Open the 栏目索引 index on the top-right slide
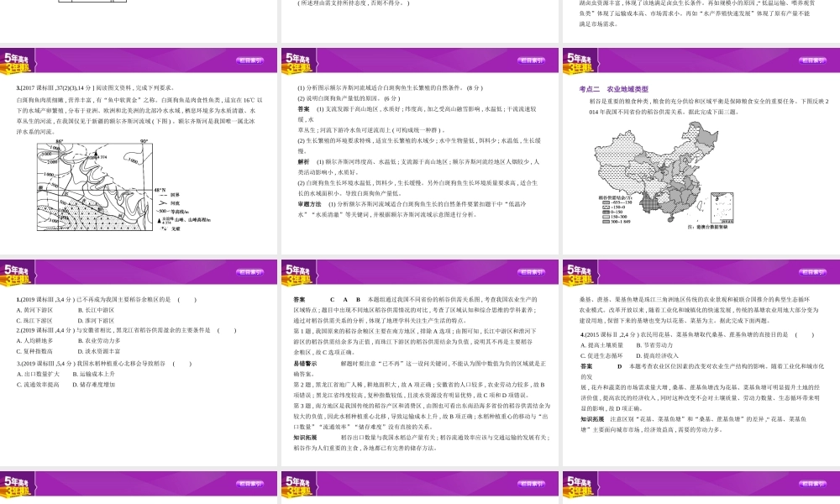Screen dimensions: 840x504 [812, 60]
